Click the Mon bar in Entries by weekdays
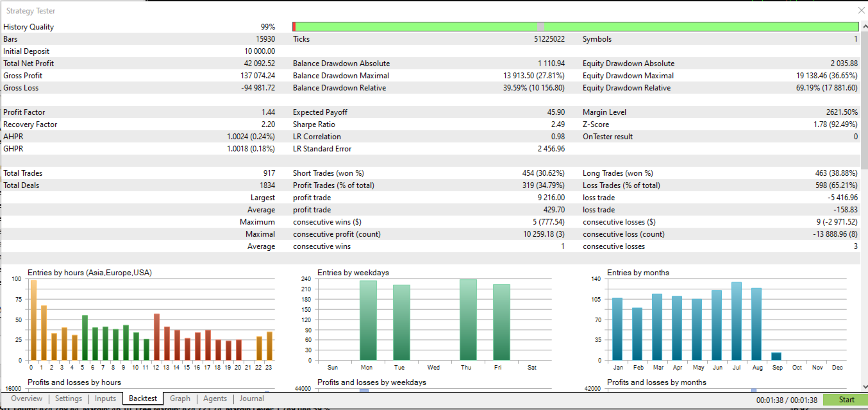The image size is (868, 410). tap(368, 320)
